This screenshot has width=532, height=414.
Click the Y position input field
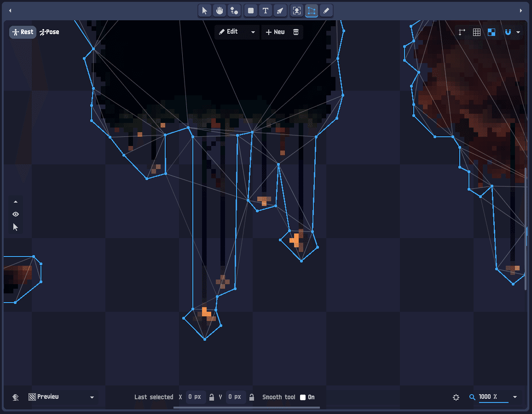[x=235, y=397]
